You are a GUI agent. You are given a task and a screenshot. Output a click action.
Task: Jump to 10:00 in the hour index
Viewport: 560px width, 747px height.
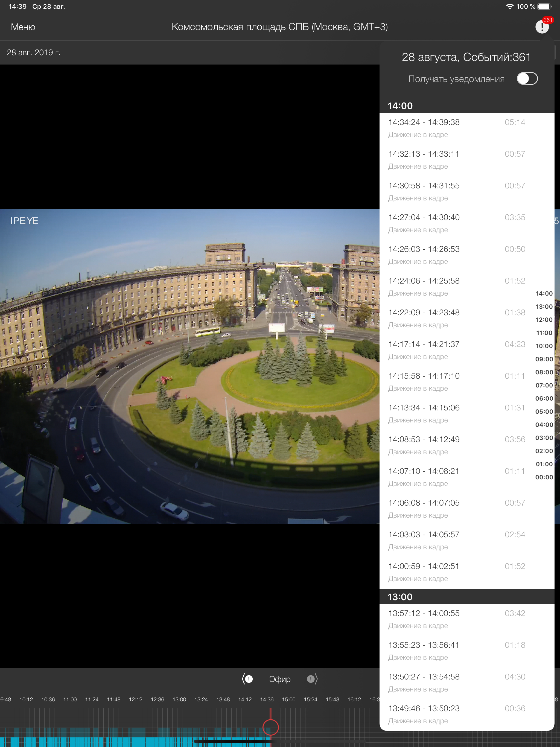544,346
